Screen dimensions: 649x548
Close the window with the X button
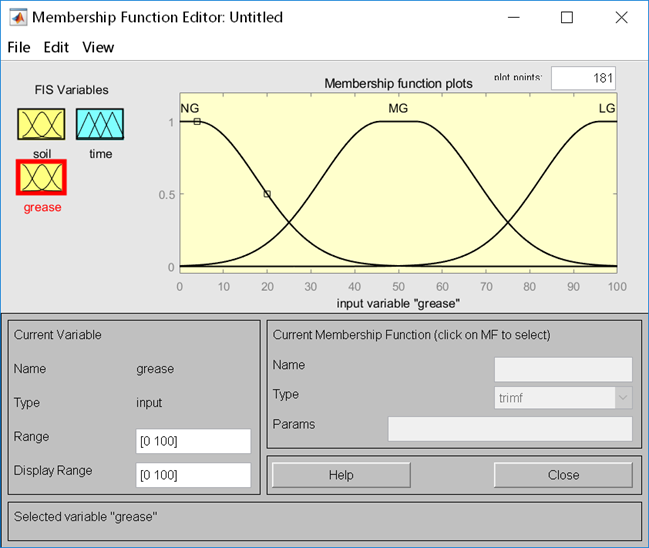click(621, 17)
